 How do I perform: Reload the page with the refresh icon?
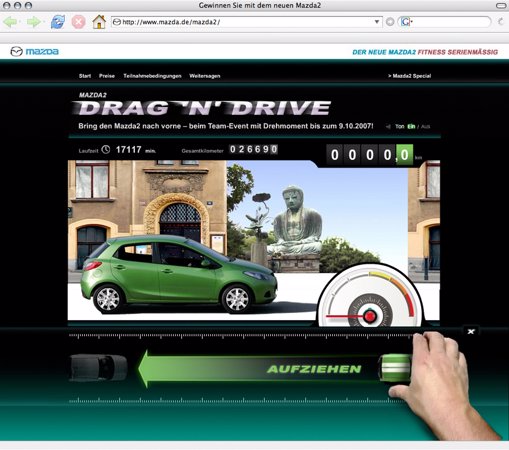coord(57,22)
